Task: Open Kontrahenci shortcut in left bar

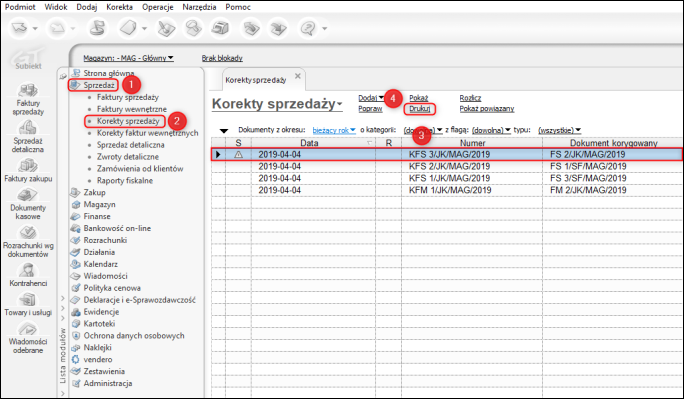Action: pyautogui.click(x=28, y=275)
